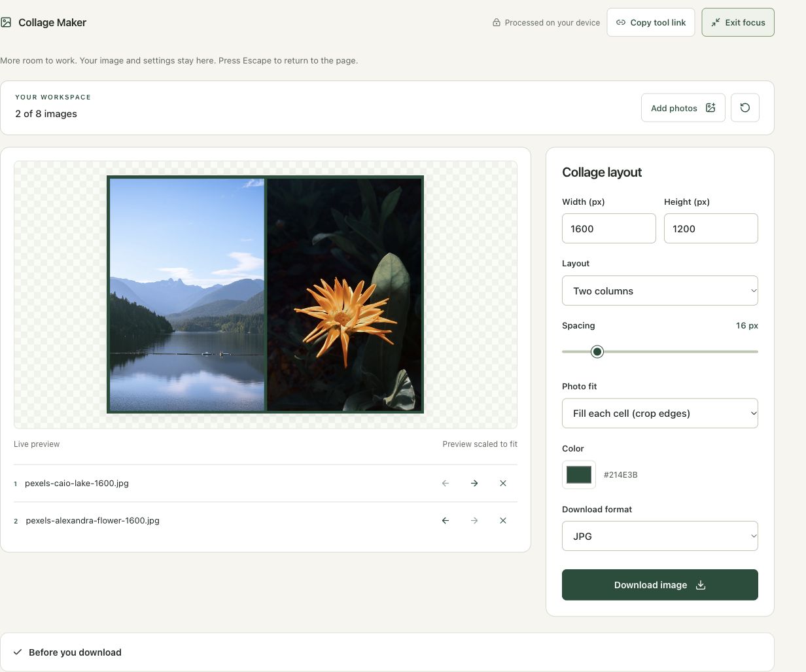Click the 2 of 8 images text

tap(46, 114)
